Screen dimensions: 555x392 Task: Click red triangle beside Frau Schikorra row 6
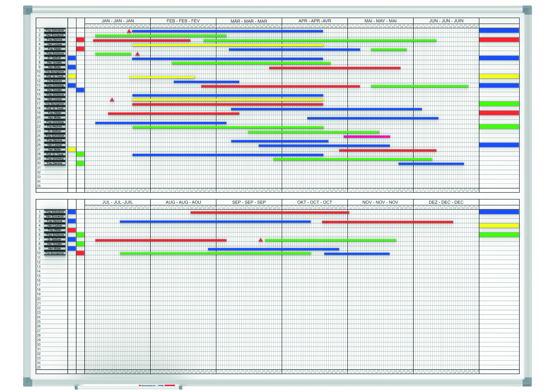[x=137, y=54]
